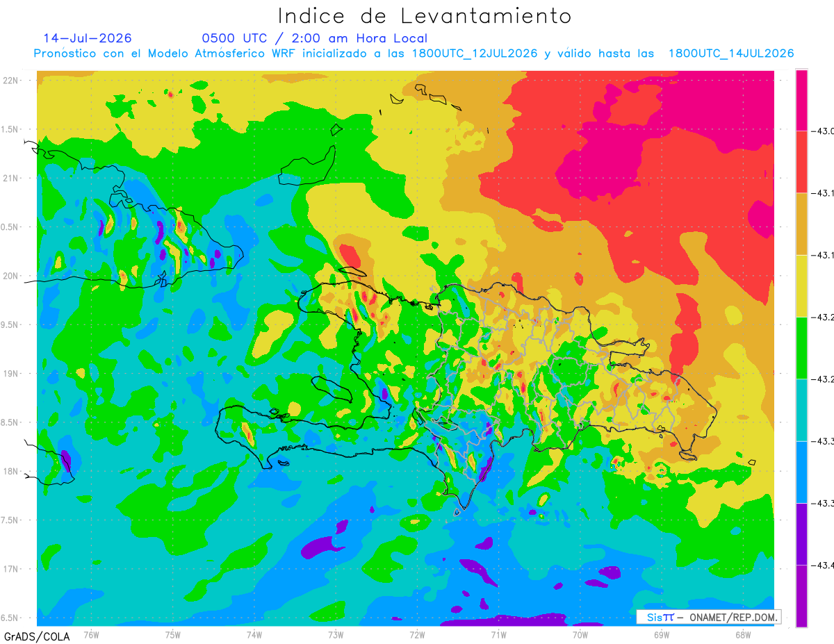Screen dimensions: 834x644
Task: Click the '69W' longitude label
Action: coord(662,634)
